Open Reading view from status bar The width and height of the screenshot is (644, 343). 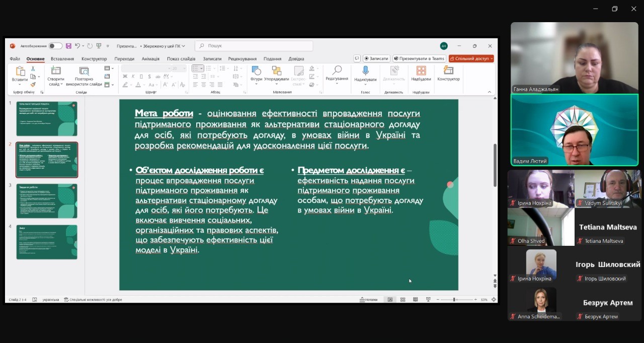point(416,299)
